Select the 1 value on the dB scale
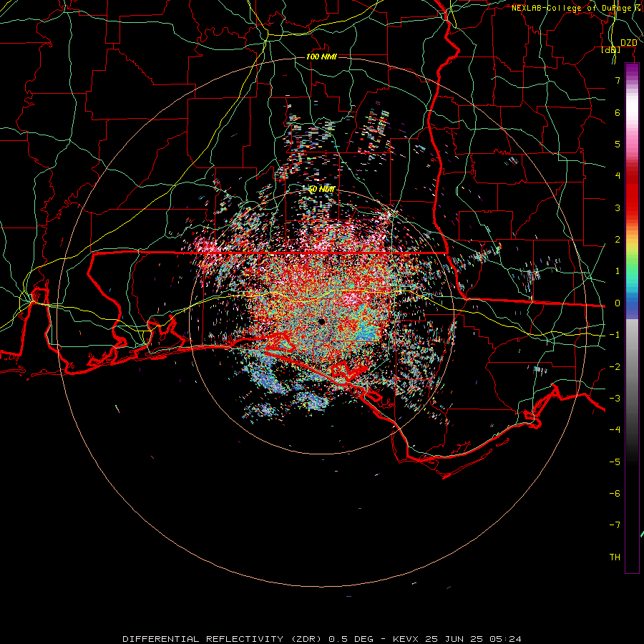The image size is (644, 644). 618,271
